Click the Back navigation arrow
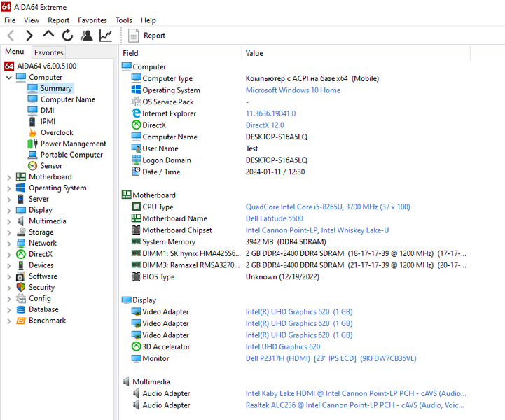Screen dimensions: 505x420 pos(11,36)
